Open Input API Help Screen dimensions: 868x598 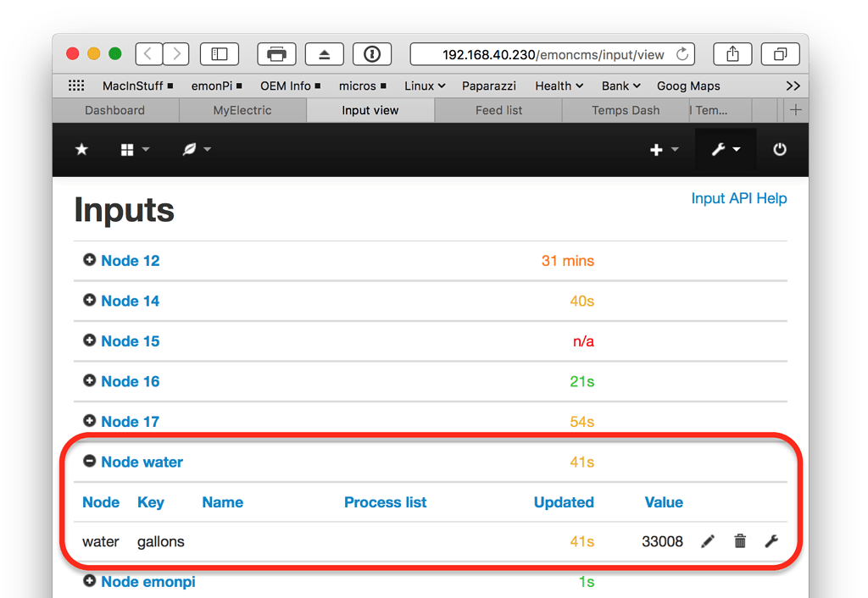[x=738, y=198]
